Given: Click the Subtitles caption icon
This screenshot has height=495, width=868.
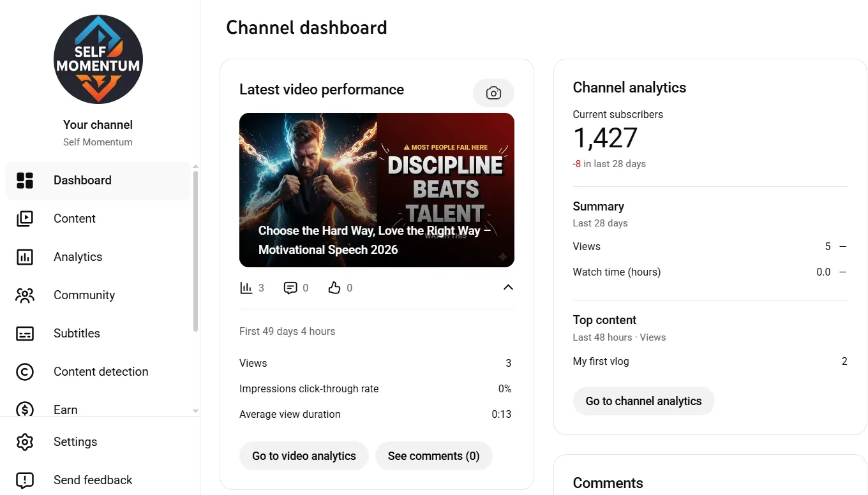Looking at the screenshot, I should click(25, 334).
